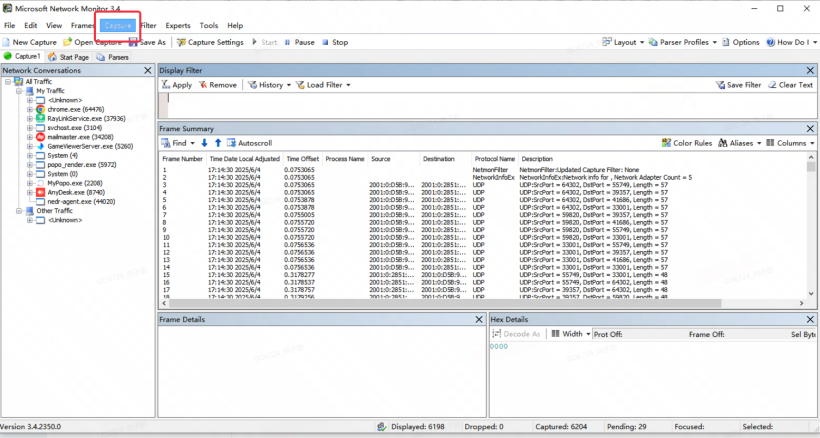The image size is (820, 438).
Task: Close the Frame Details pane
Action: tap(479, 319)
